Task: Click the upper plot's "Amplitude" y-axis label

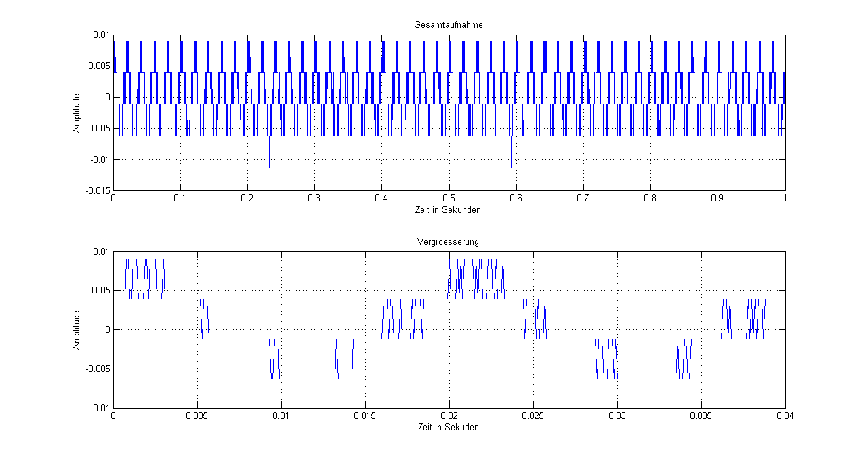Action: 77,112
